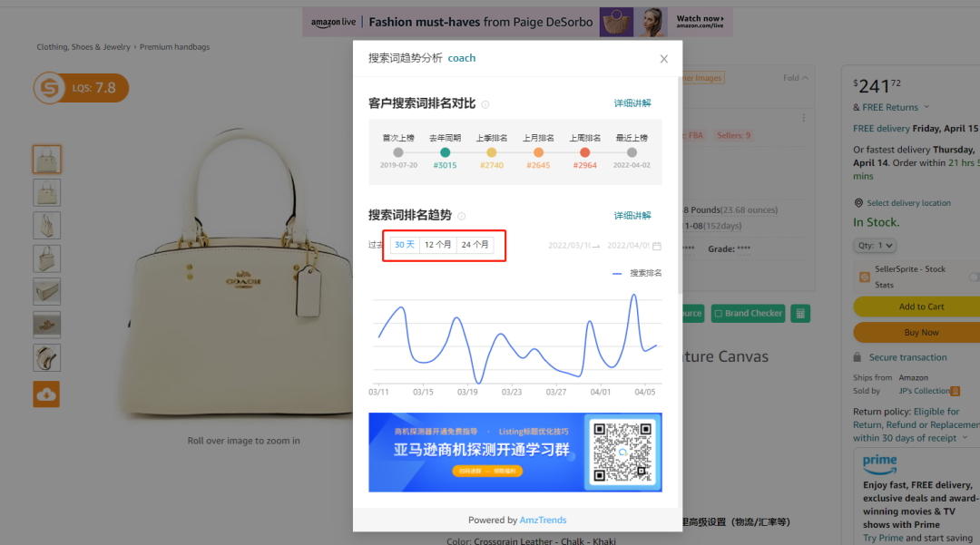Open the Qty quantity dropdown
The width and height of the screenshot is (980, 545).
click(x=875, y=246)
